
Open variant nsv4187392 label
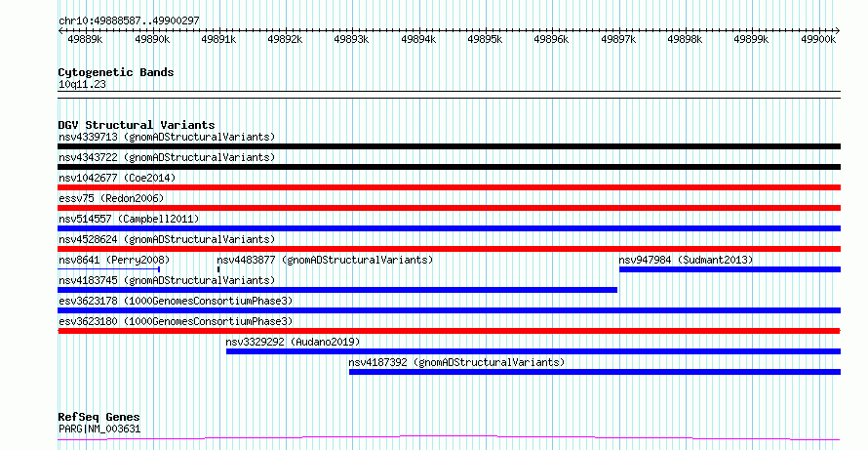click(x=456, y=362)
